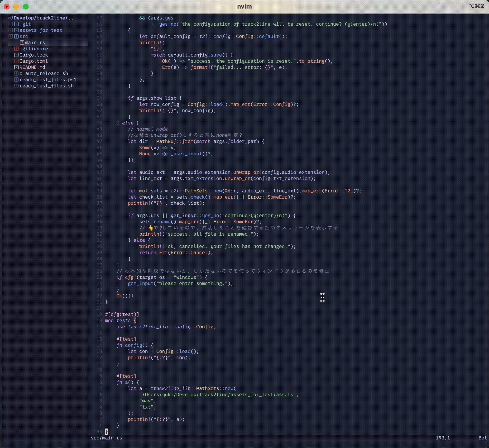The height and width of the screenshot is (448, 489).
Task: Click the 'let now_config' line
Action: click(219, 105)
